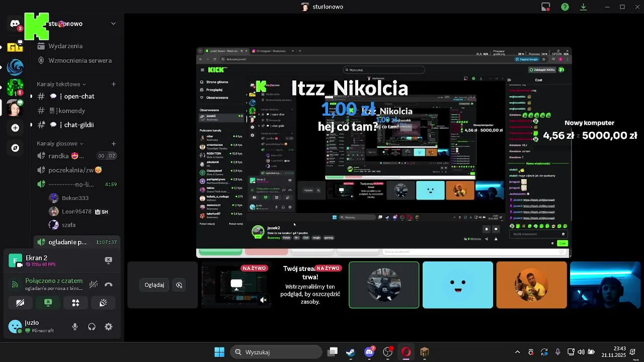Create channel plus next to Kanały tekstowe
Viewport: 644px width, 362px height.
(x=113, y=84)
